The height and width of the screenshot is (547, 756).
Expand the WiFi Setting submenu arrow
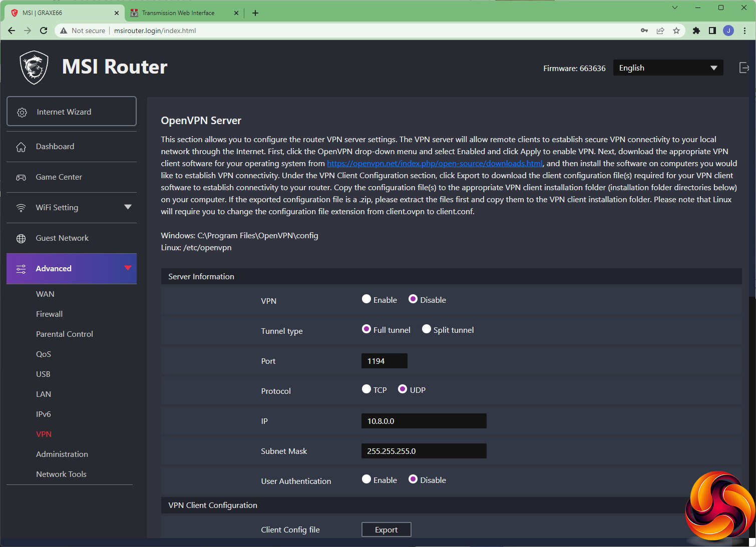click(x=128, y=207)
